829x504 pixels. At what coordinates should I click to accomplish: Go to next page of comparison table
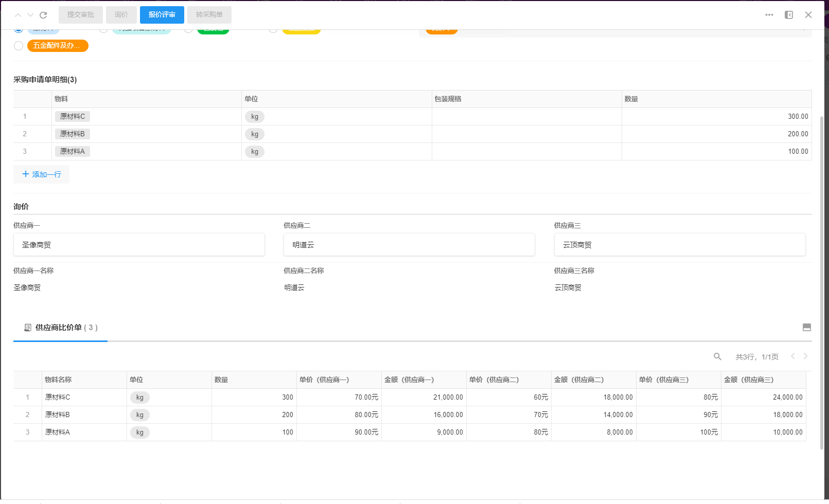805,356
